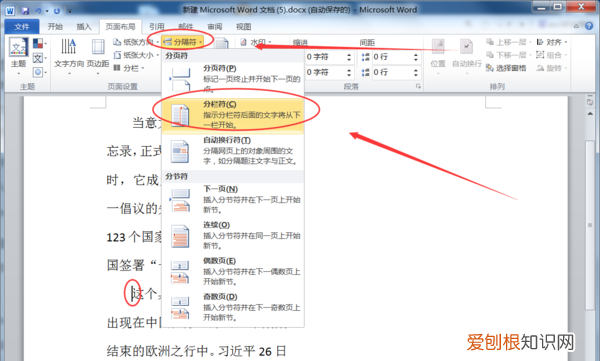This screenshot has width=600, height=361.
Task: Switch to the Mailings (邮件) tab
Action: [x=186, y=26]
